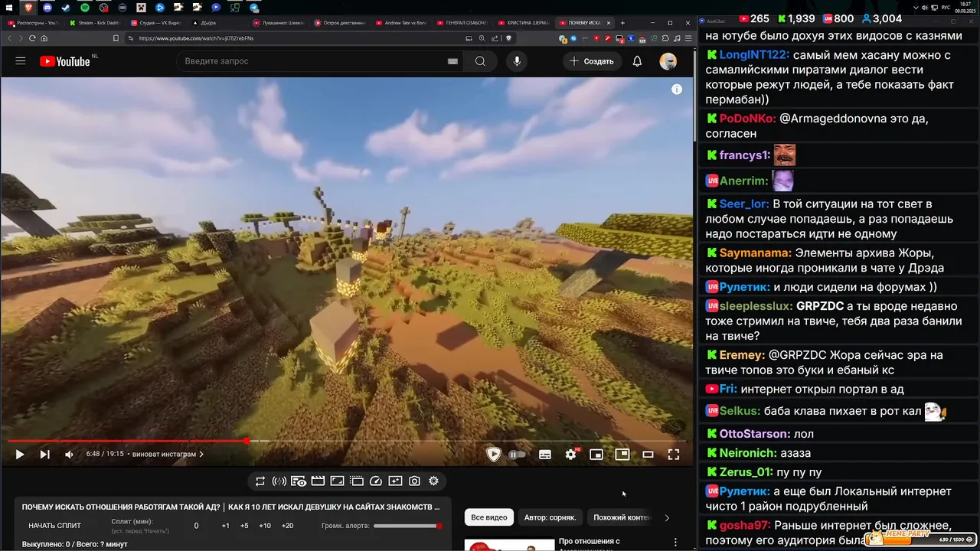Image resolution: width=980 pixels, height=551 pixels.
Task: Open the 'Про отношения с' video thumbnail
Action: pyautogui.click(x=509, y=545)
